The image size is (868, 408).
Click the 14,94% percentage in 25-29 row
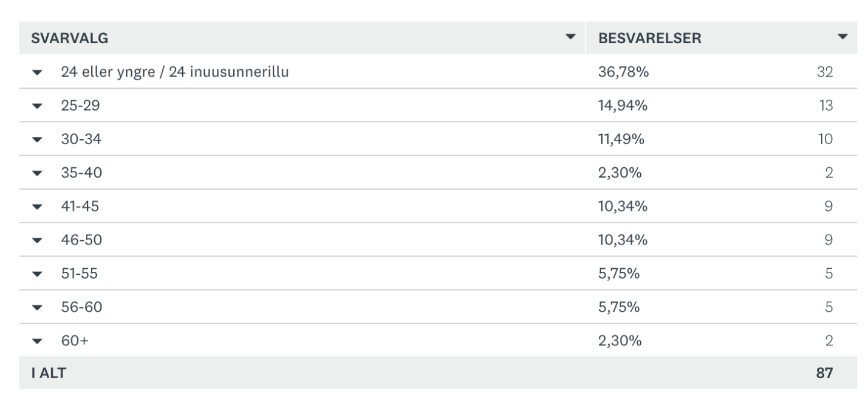coord(623,106)
